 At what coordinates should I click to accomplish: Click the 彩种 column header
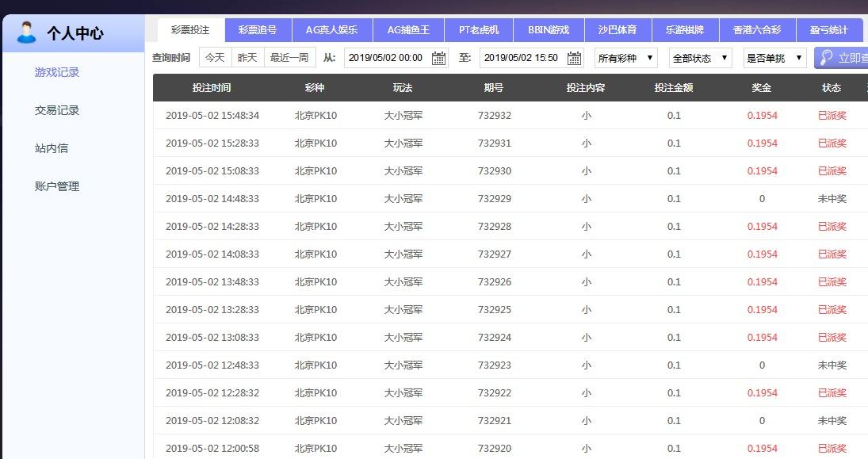point(315,87)
